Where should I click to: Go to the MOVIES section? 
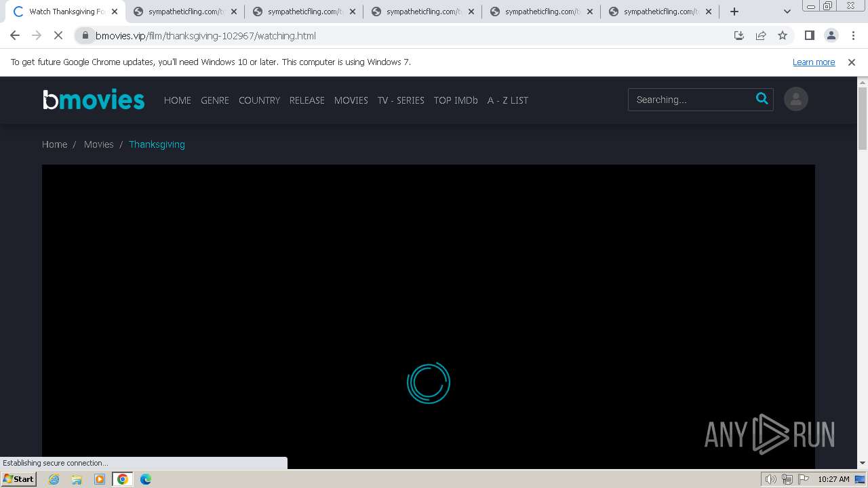click(351, 100)
